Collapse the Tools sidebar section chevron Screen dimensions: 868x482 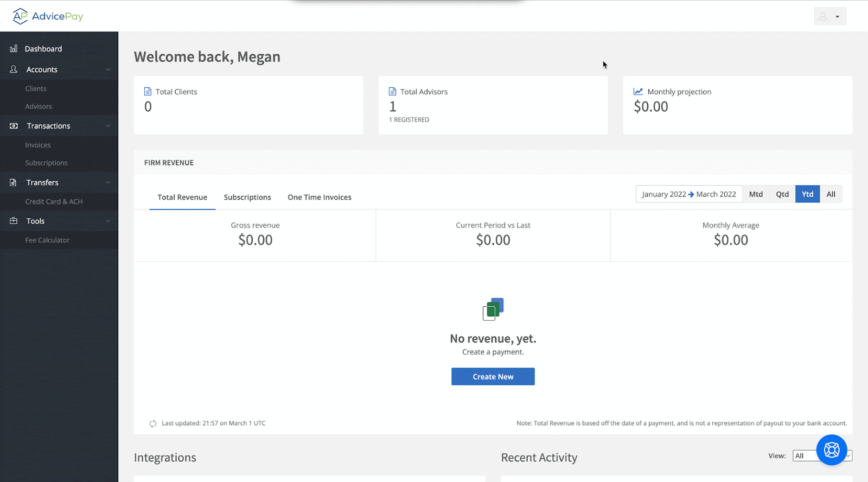tap(108, 221)
